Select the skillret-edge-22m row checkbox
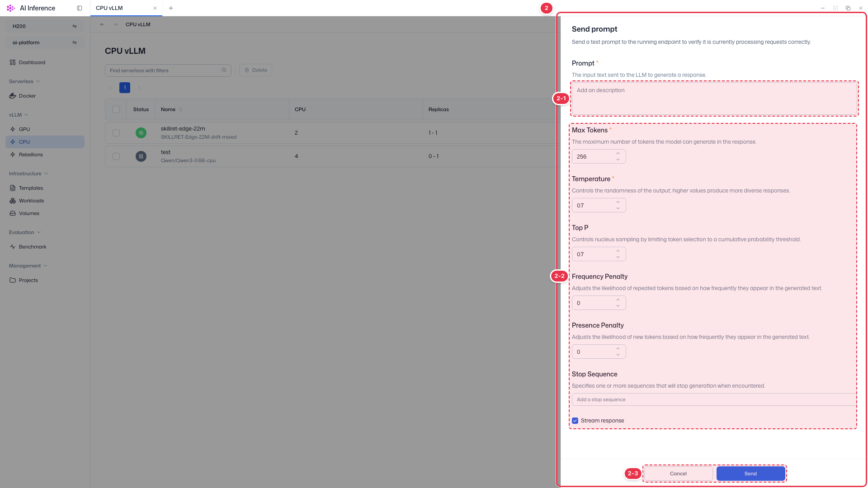868x488 pixels. (116, 133)
